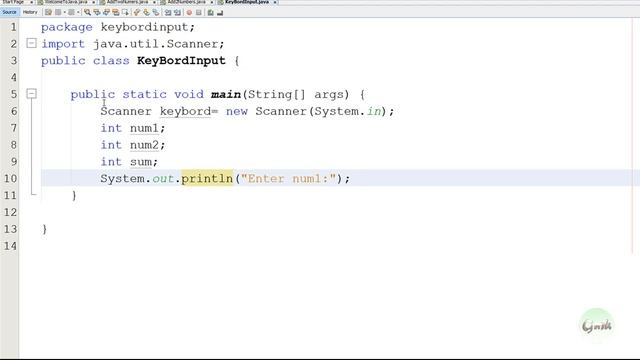
Task: Click the num1 declaration on line 7
Action: [144, 128]
